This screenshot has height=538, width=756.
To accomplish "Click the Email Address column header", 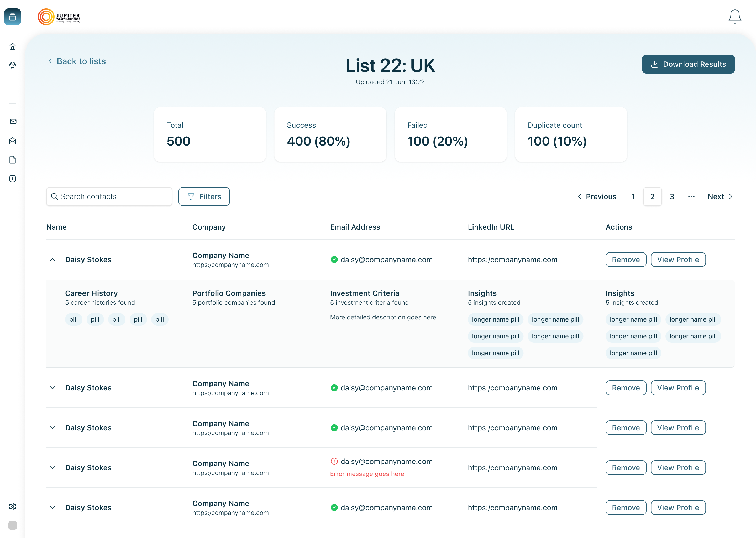I will click(355, 227).
